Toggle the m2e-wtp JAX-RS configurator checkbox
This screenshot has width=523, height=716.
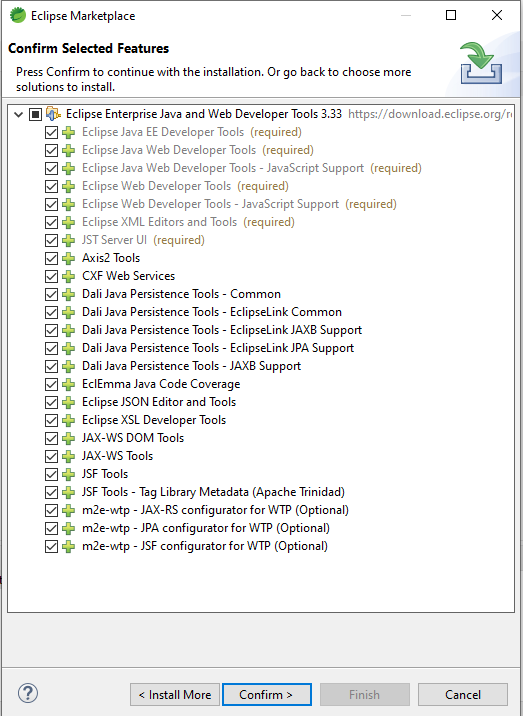click(51, 511)
